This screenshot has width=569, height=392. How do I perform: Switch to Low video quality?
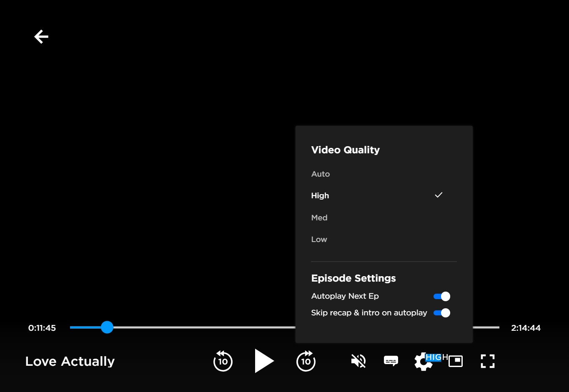click(x=319, y=240)
